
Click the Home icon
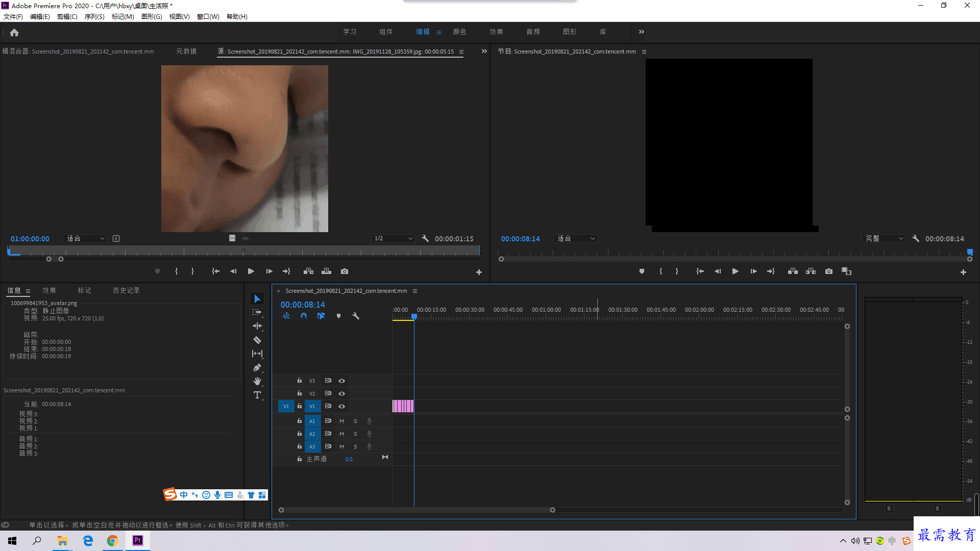[14, 32]
